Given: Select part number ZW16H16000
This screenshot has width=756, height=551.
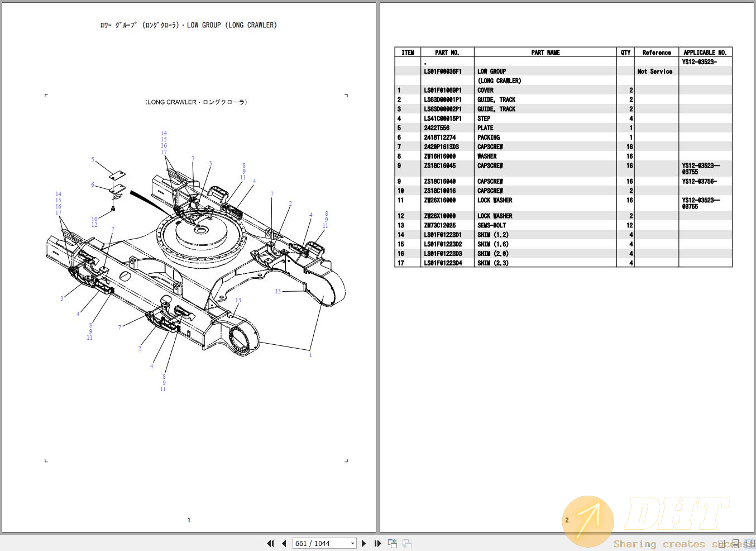Looking at the screenshot, I should tap(440, 156).
